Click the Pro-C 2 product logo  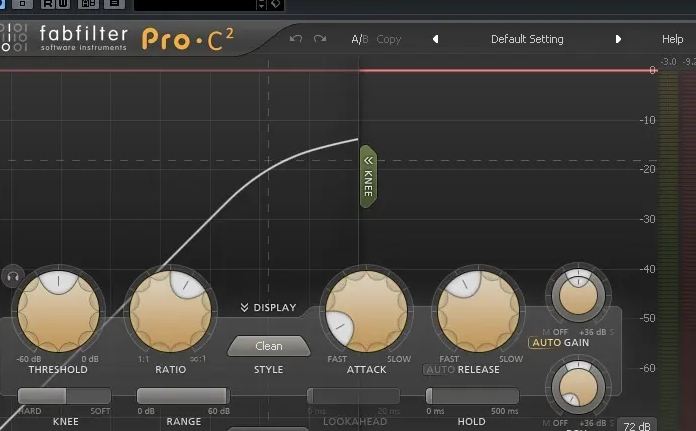[187, 39]
